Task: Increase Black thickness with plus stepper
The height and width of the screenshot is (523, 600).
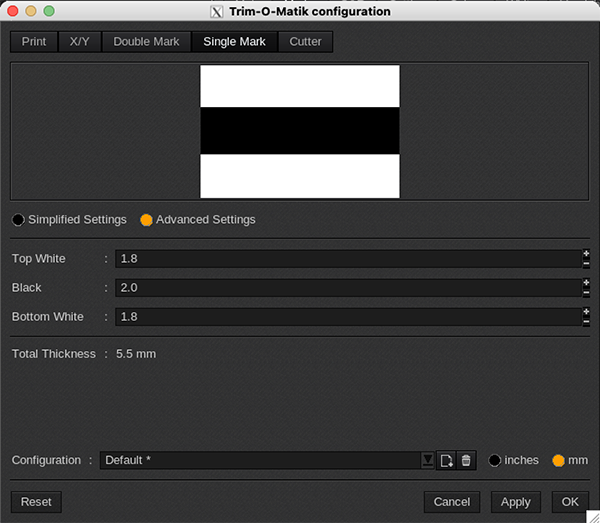Action: (x=586, y=283)
